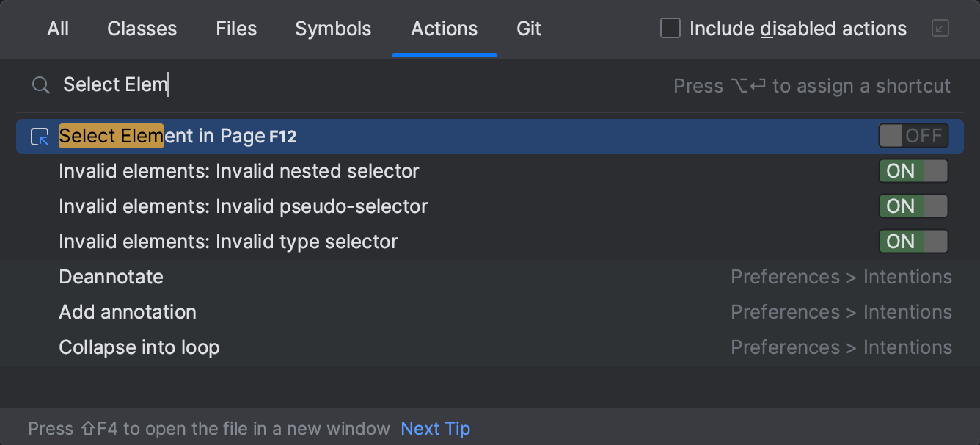Click the Actions tab
Screen dimensions: 980x445
pos(444,29)
